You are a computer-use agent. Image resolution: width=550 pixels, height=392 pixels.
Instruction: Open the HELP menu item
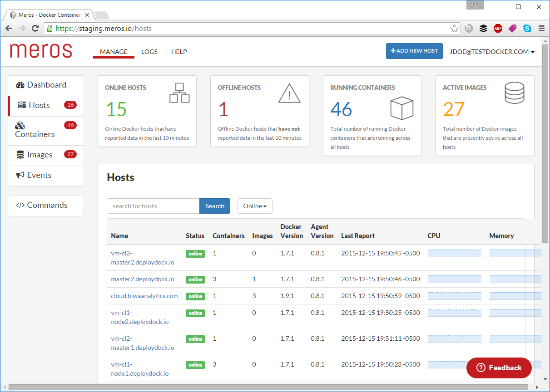tap(179, 52)
